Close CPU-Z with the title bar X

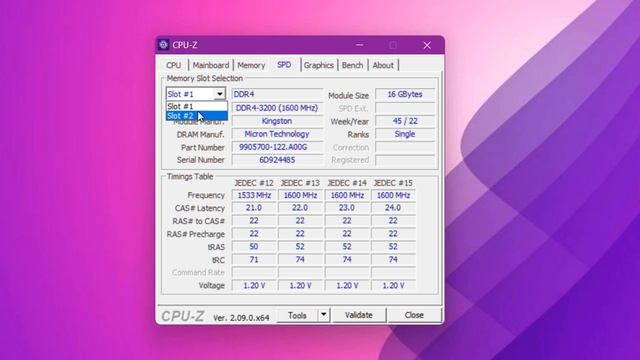427,45
